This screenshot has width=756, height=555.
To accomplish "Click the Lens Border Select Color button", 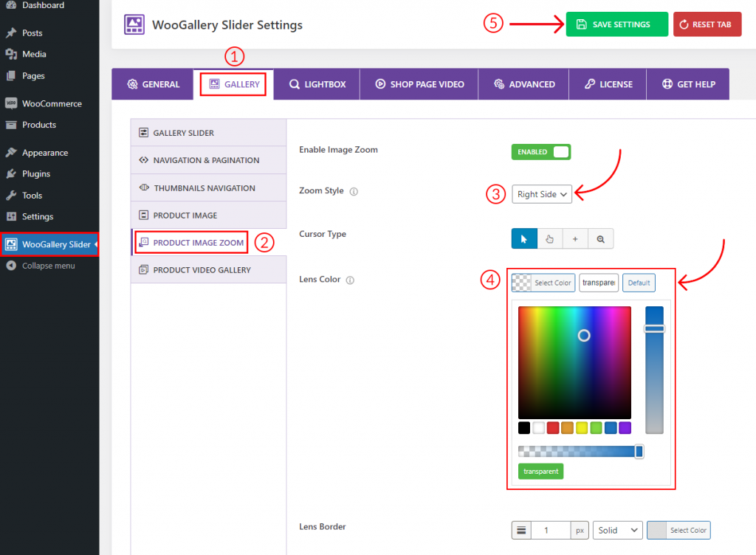I will tap(678, 531).
